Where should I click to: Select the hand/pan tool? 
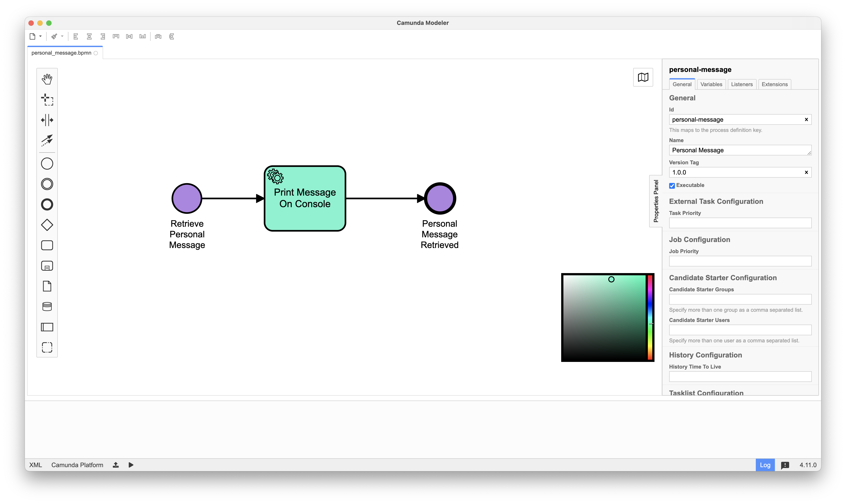point(47,79)
